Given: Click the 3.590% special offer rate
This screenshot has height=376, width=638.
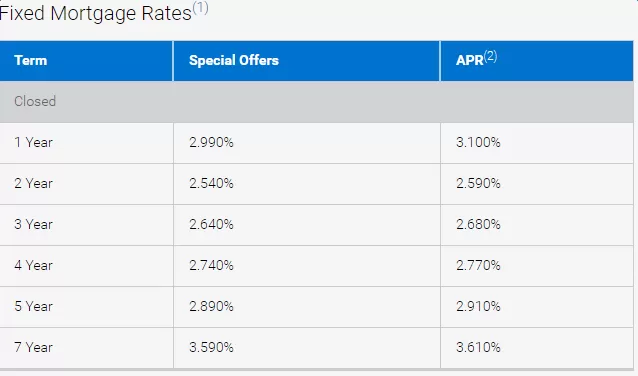Looking at the screenshot, I should click(x=211, y=348).
